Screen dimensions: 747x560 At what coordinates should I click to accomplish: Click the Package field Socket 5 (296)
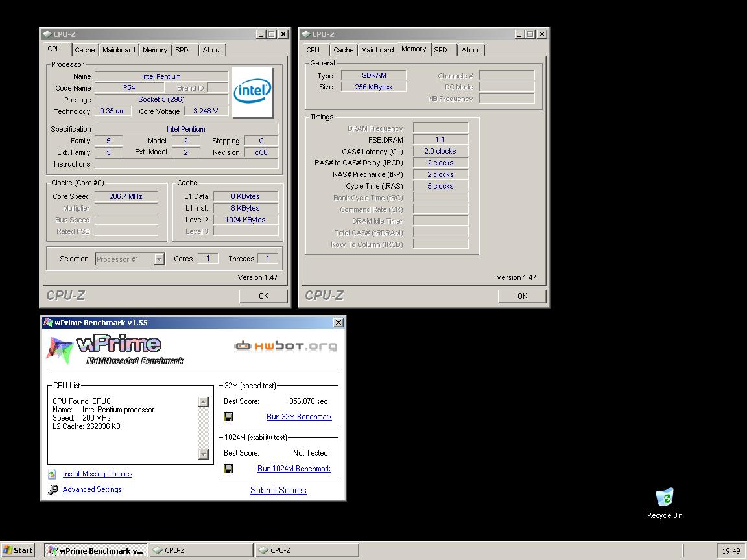pyautogui.click(x=161, y=99)
